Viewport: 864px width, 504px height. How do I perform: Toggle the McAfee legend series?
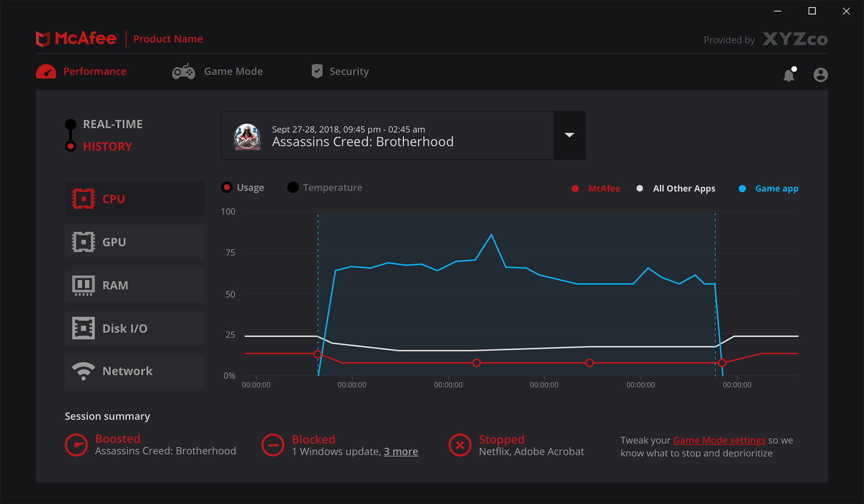pyautogui.click(x=596, y=189)
